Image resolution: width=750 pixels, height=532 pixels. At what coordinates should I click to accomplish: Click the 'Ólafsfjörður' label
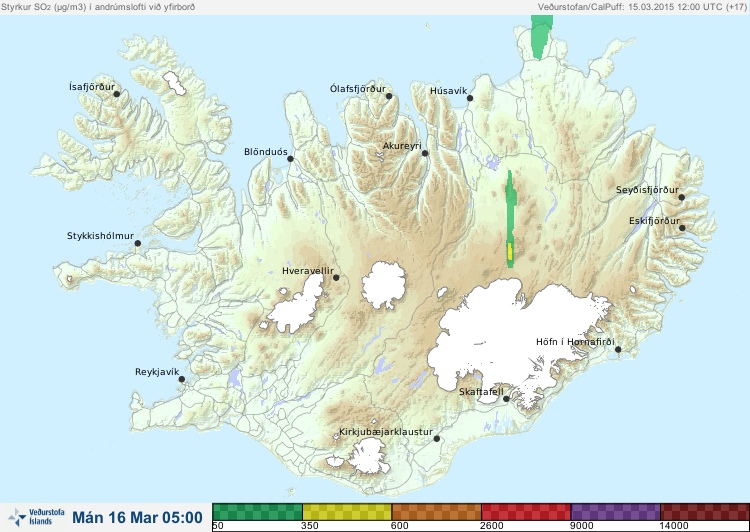(358, 89)
